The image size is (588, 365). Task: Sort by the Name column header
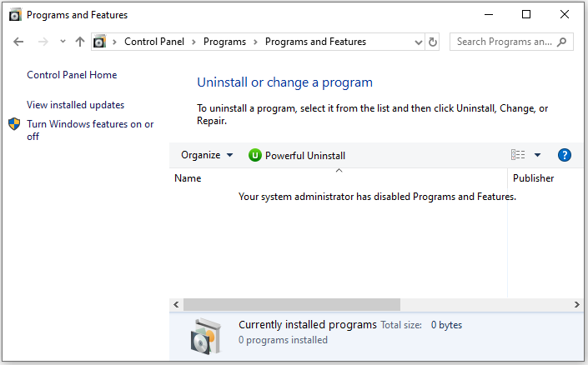(188, 178)
